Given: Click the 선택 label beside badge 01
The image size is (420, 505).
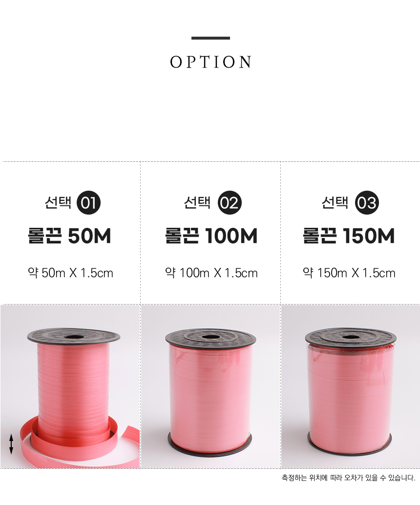Looking at the screenshot, I should (x=58, y=202).
